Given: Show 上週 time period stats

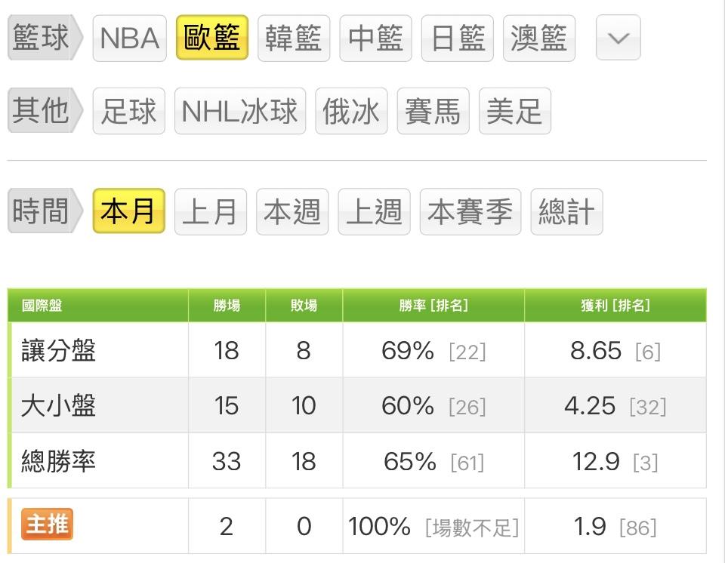Looking at the screenshot, I should coord(374,211).
